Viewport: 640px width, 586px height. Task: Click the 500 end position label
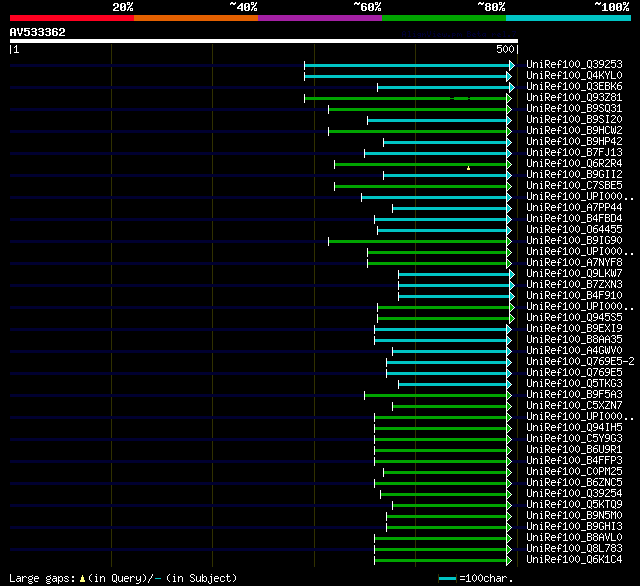click(x=505, y=49)
